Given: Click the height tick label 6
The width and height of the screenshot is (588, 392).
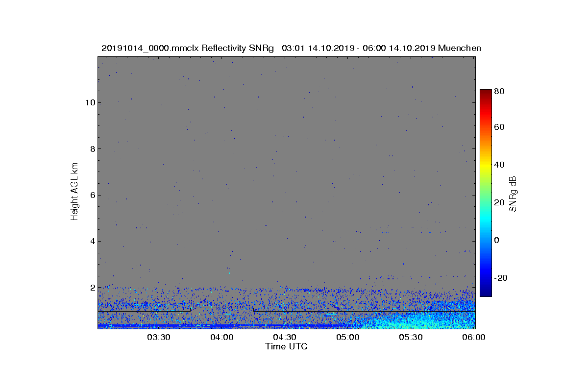Looking at the screenshot, I should pos(92,195).
